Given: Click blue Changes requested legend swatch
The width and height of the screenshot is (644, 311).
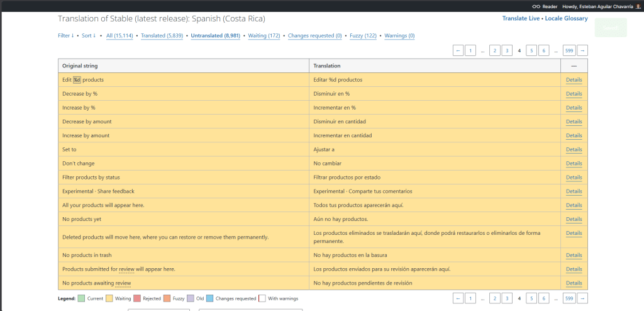Looking at the screenshot, I should [210, 298].
